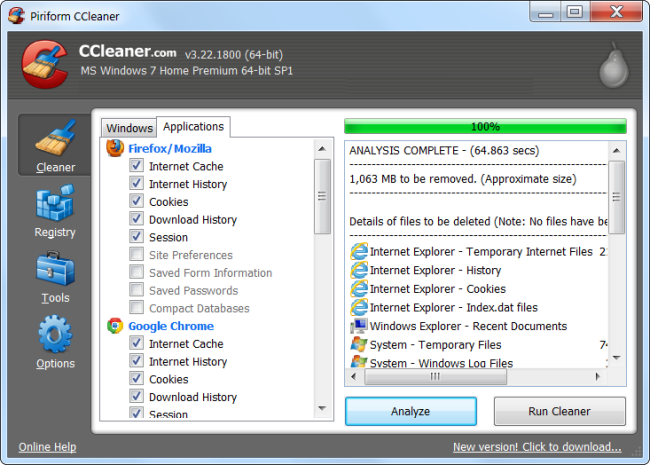The height and width of the screenshot is (465, 650).
Task: Click results pane scroll down arrow
Action: (x=616, y=358)
